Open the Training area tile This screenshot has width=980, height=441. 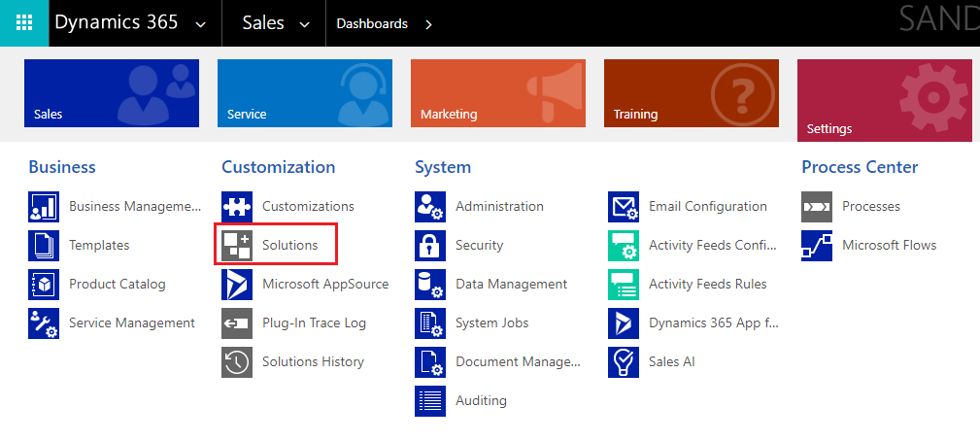point(692,93)
